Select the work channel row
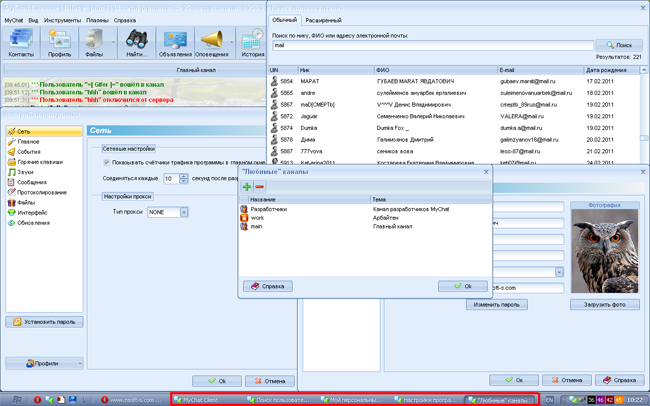The height and width of the screenshot is (406, 650). (258, 217)
